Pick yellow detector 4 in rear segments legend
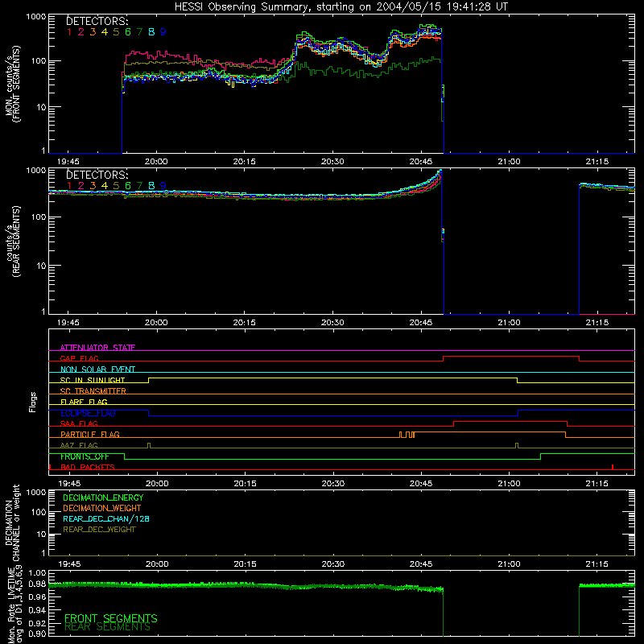644x644 pixels. point(105,186)
